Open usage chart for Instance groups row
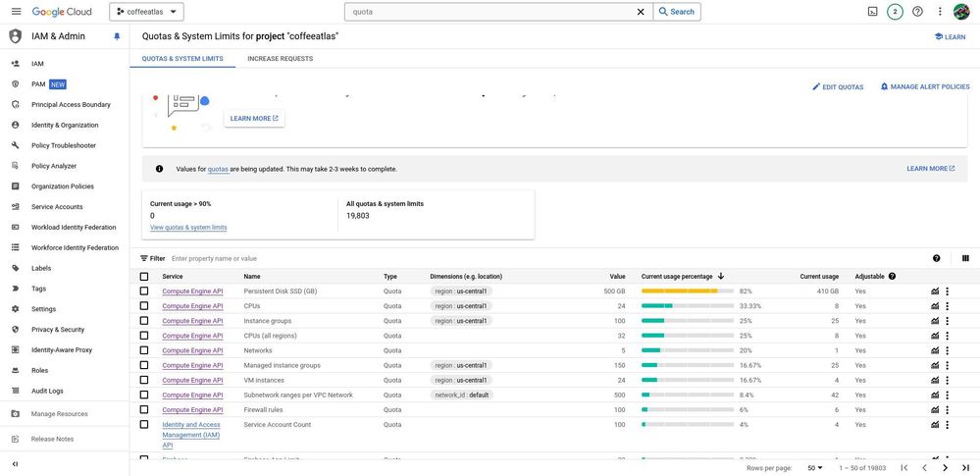Screen dimensions: 980x476 (935, 321)
